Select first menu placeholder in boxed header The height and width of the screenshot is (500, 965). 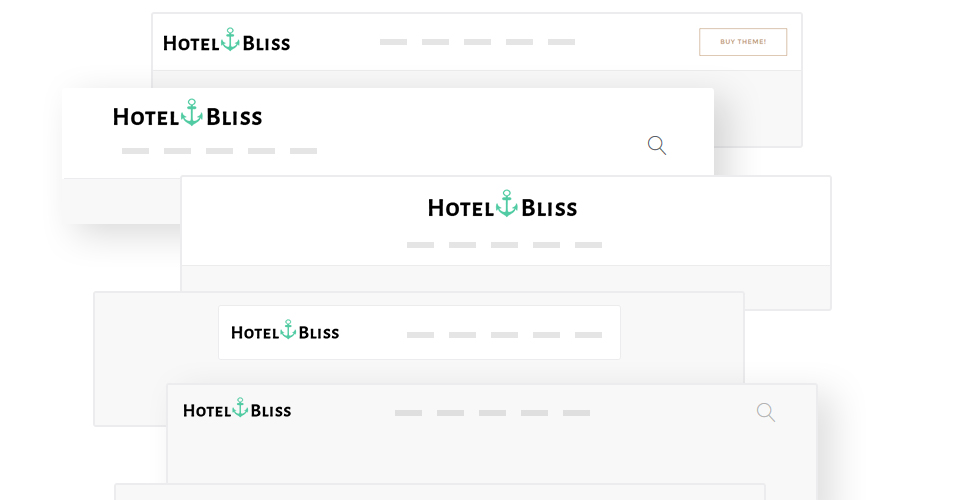click(420, 335)
